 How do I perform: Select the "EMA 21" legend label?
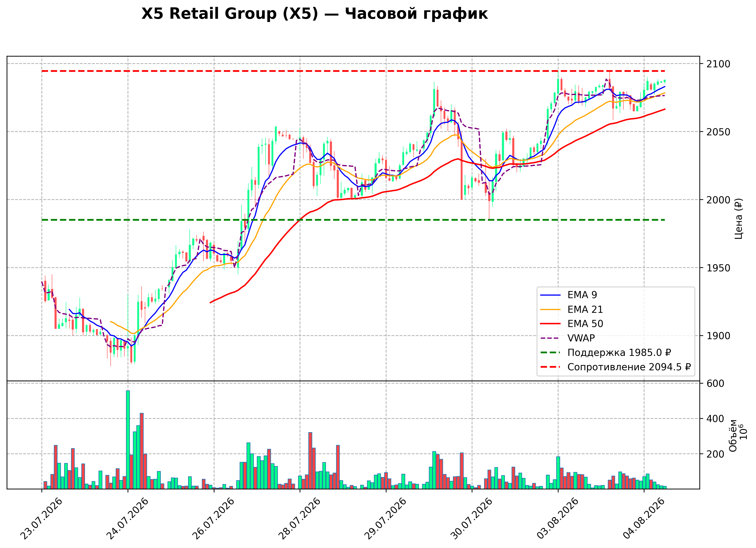pyautogui.click(x=585, y=309)
